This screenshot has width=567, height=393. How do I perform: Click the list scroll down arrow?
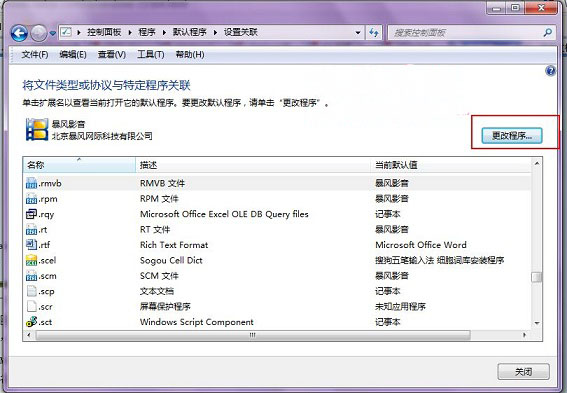[x=537, y=323]
